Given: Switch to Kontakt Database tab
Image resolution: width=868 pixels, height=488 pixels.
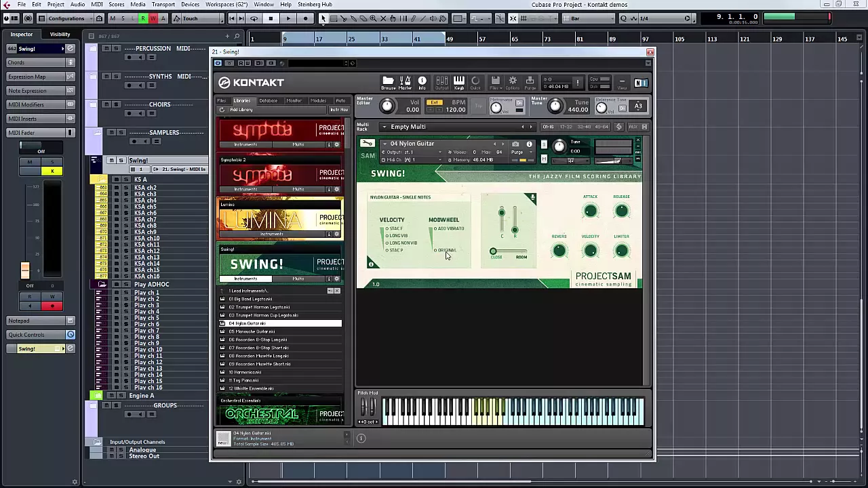Looking at the screenshot, I should pos(269,101).
